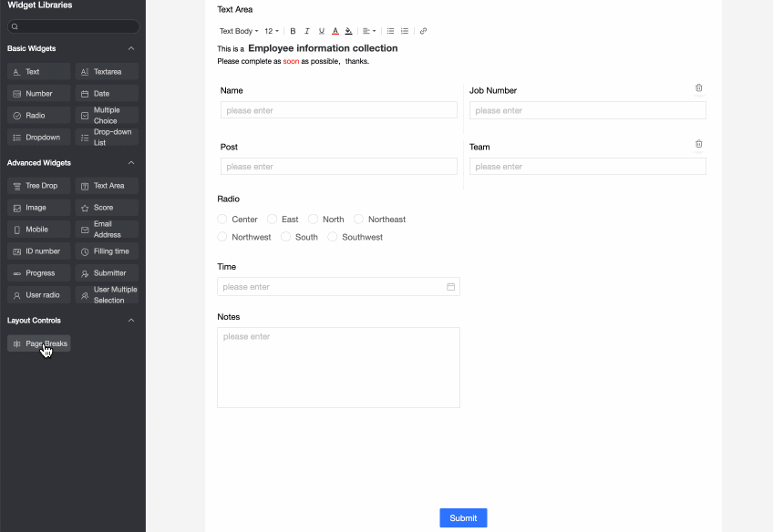Focus the Job Number input field
This screenshot has height=532, width=773.
[x=588, y=110]
